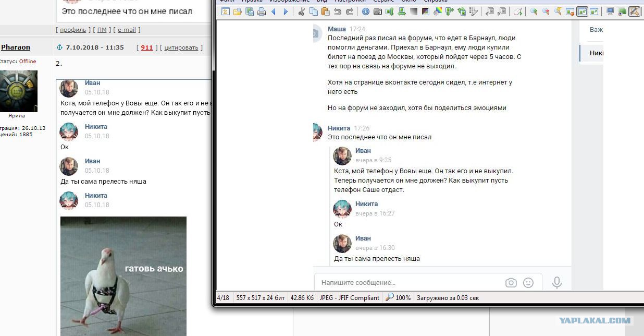Open the canvas size tool icon
Viewport: 644px width, 336px height.
pos(402,11)
